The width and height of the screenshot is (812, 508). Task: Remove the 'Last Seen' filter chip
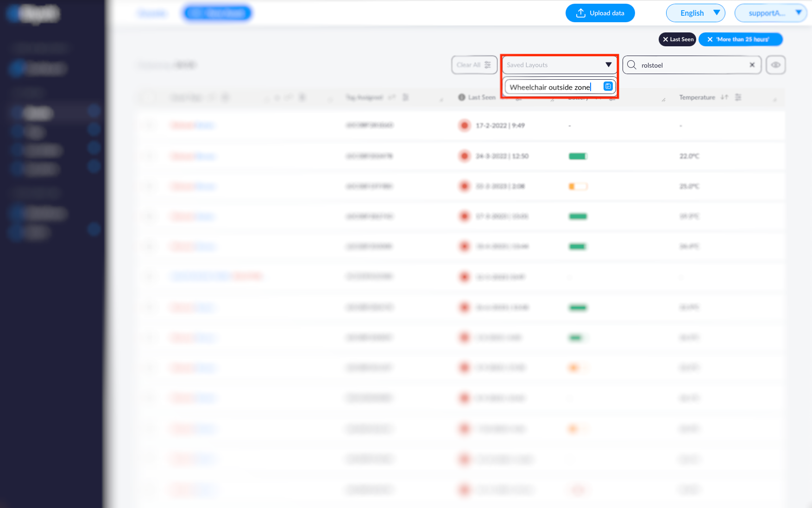666,39
